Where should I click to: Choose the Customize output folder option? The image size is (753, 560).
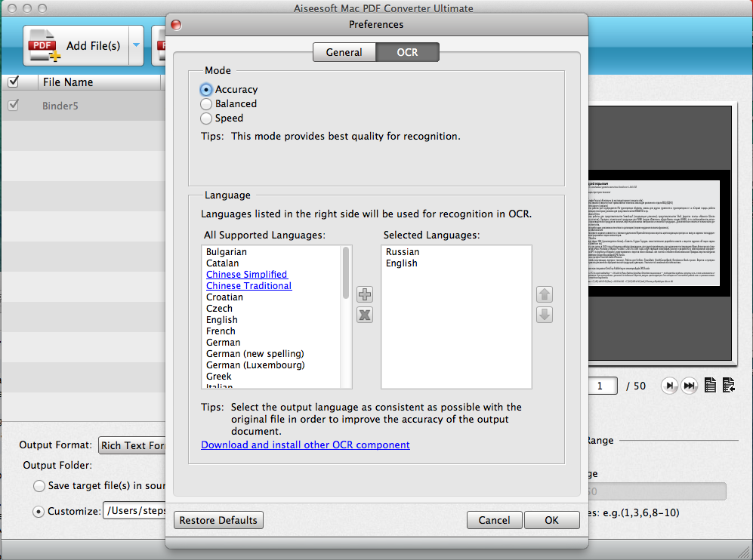click(x=39, y=512)
